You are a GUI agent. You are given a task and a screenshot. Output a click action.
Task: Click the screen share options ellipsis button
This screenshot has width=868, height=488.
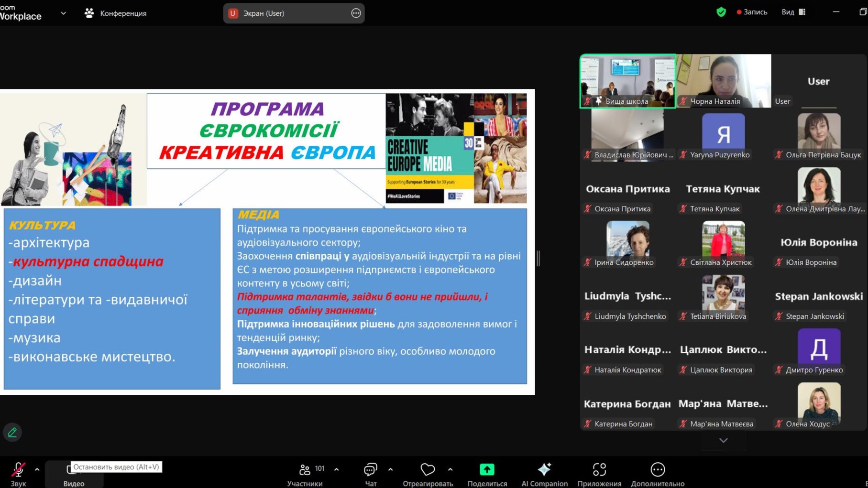pos(356,13)
